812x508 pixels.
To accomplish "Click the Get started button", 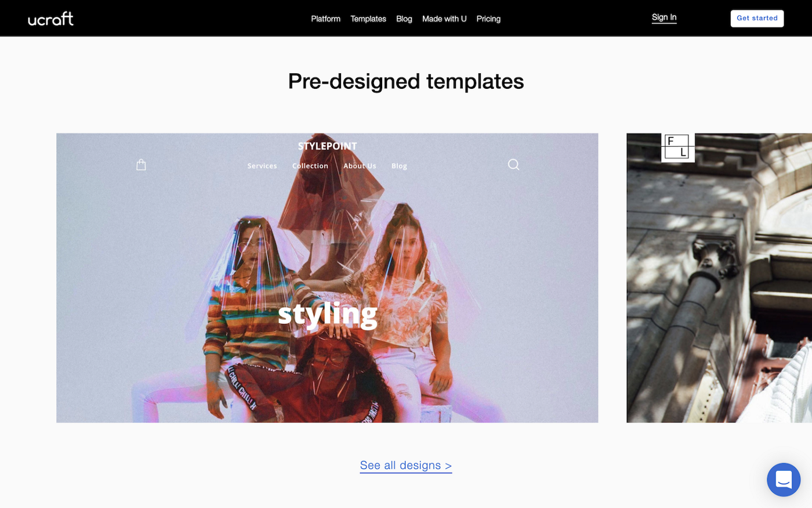I will pos(757,18).
